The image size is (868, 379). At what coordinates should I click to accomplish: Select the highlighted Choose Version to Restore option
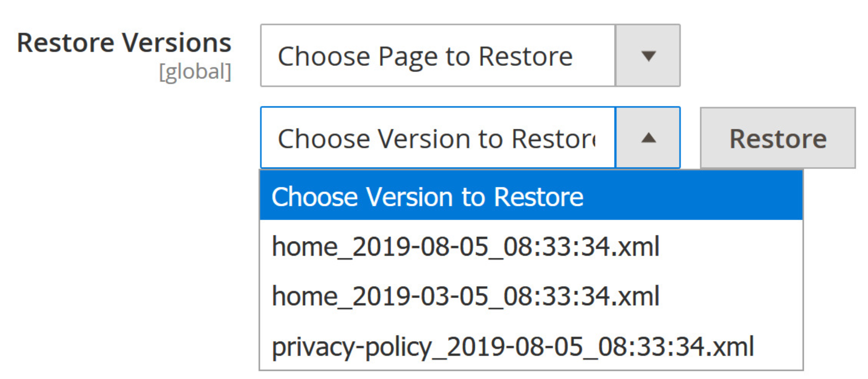pyautogui.click(x=530, y=197)
